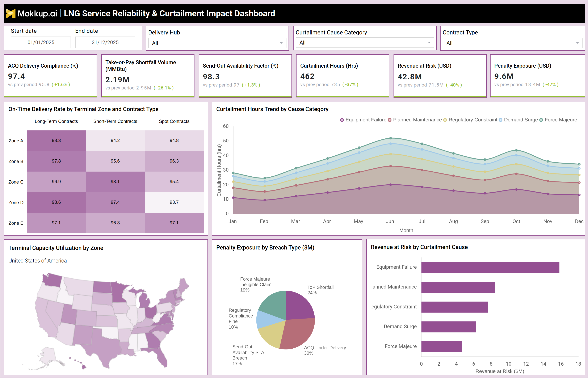Image resolution: width=588 pixels, height=378 pixels.
Task: Click the Short-Term Contracts column header
Action: [x=115, y=121]
